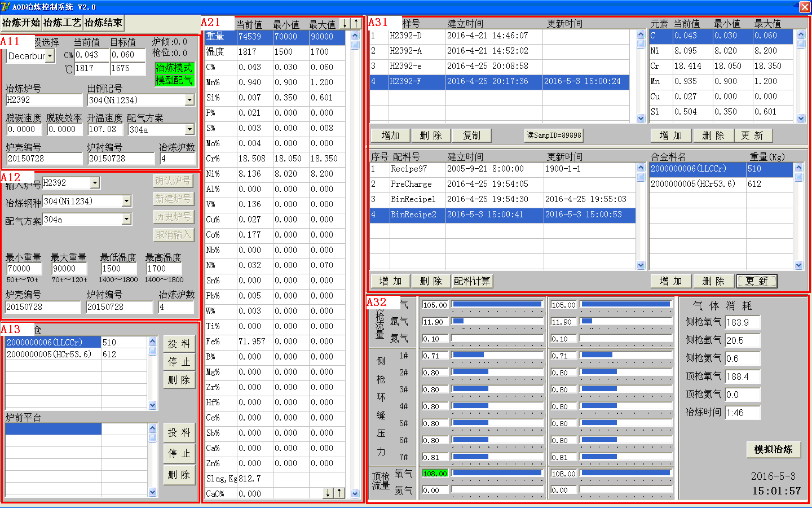
Task: Click the ↑ arrow beside the CaO% row
Action: [339, 493]
